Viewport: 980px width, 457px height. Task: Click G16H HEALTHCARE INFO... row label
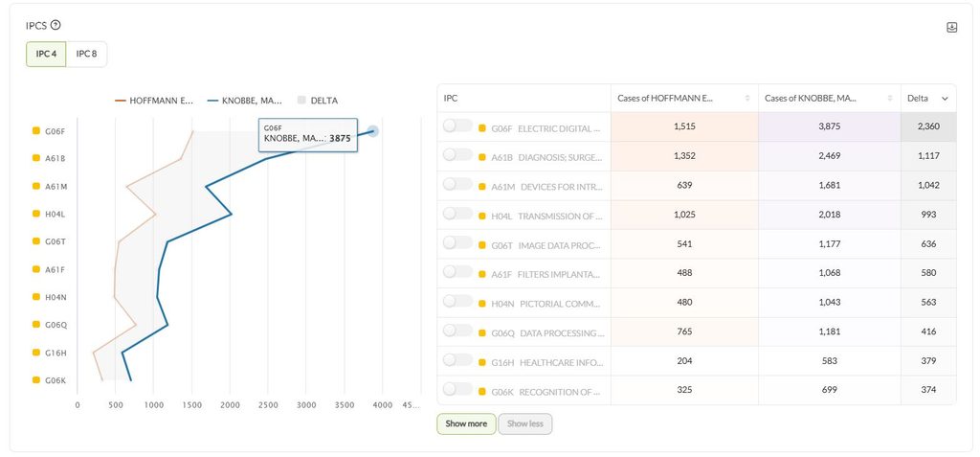[x=547, y=362]
